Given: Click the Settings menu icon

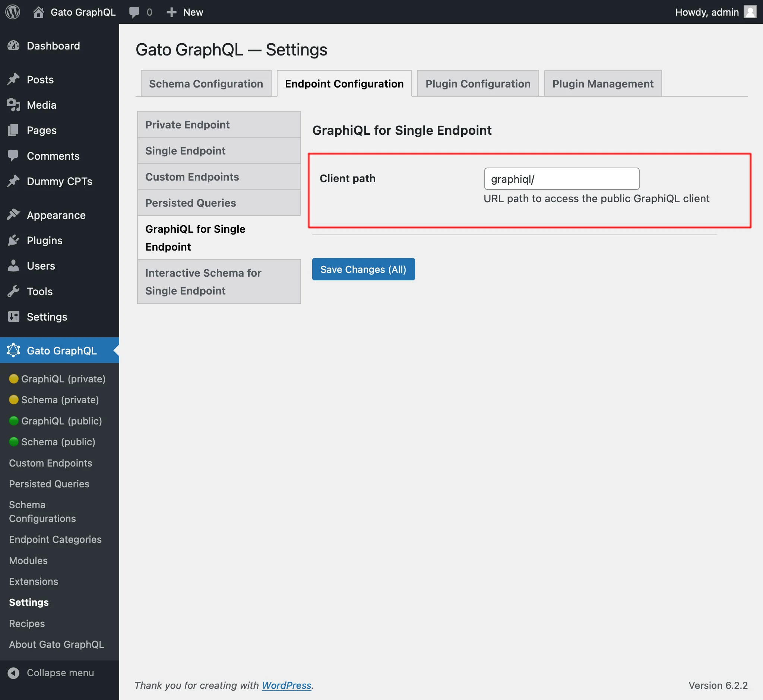Looking at the screenshot, I should coord(13,316).
